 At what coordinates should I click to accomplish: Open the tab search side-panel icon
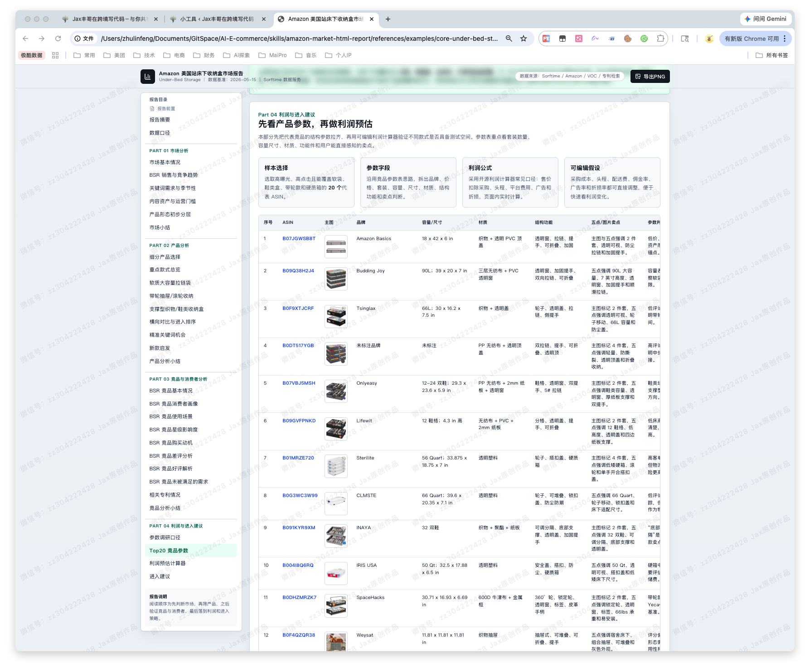pyautogui.click(x=685, y=39)
